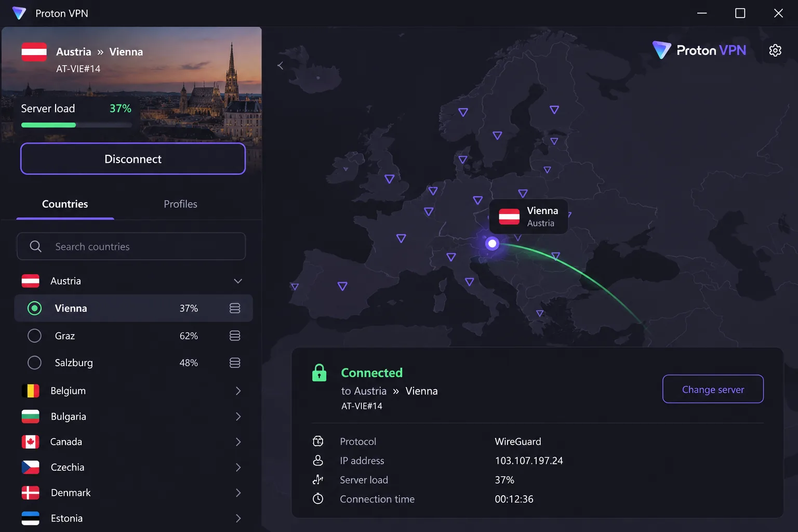The image size is (798, 532).
Task: Click the Disconnect button
Action: tap(133, 159)
